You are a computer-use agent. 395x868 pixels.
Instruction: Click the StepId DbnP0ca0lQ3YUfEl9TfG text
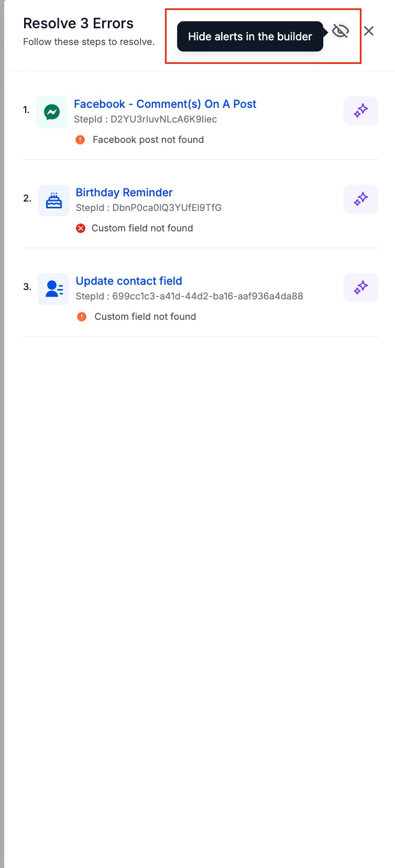point(149,208)
